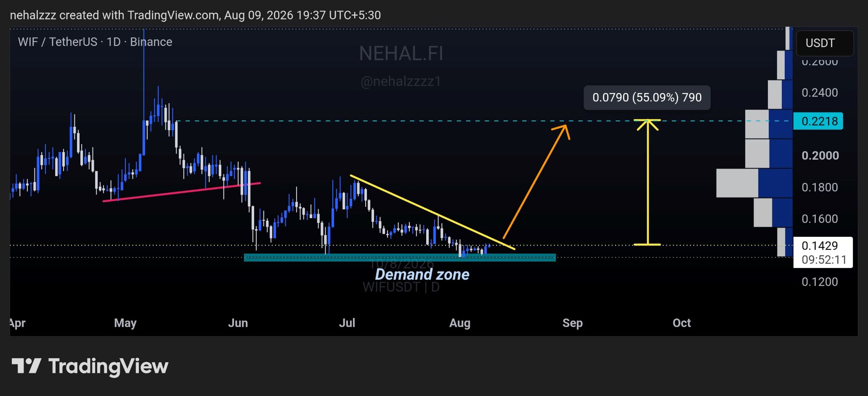Click the Sep label on time axis
The height and width of the screenshot is (396, 868).
click(x=573, y=323)
